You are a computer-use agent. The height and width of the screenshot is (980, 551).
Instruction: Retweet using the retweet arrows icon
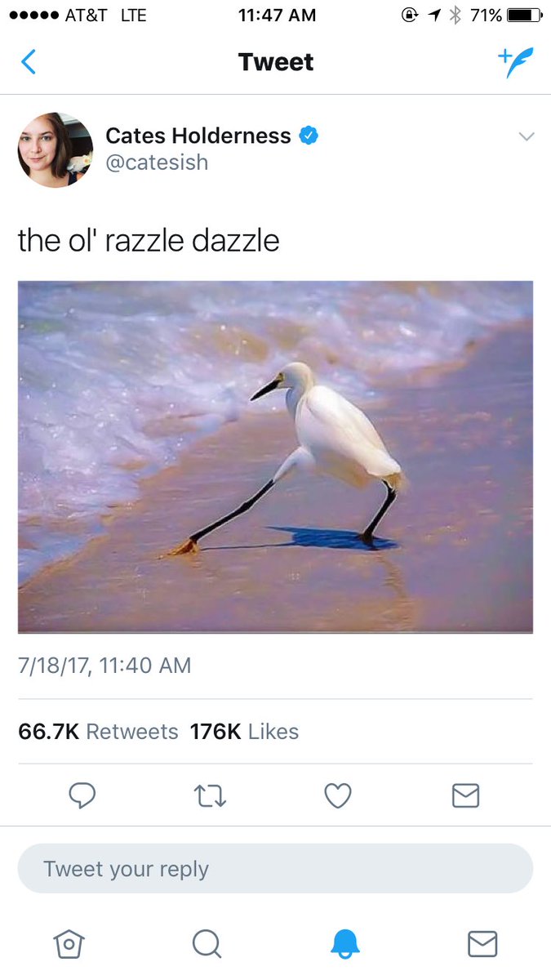coord(211,795)
